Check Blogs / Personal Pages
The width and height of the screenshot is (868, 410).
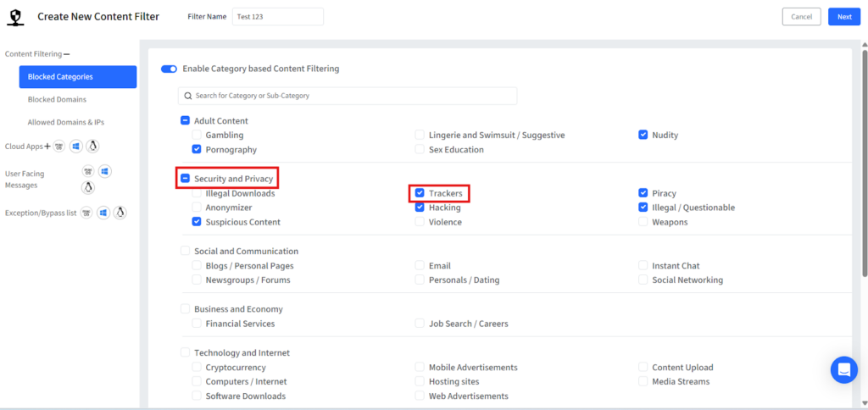pos(197,266)
